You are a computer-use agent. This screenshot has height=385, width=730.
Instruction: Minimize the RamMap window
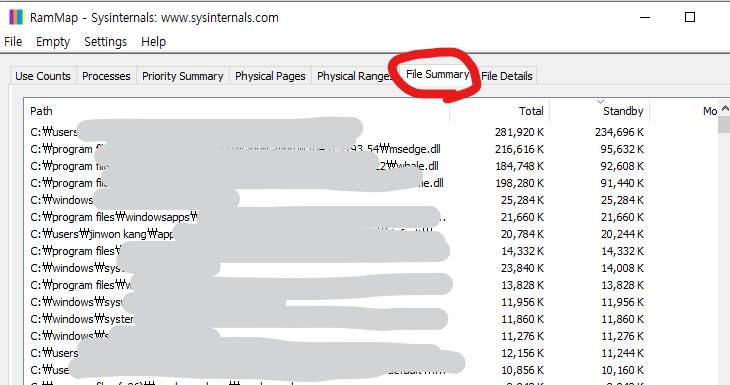tap(645, 18)
